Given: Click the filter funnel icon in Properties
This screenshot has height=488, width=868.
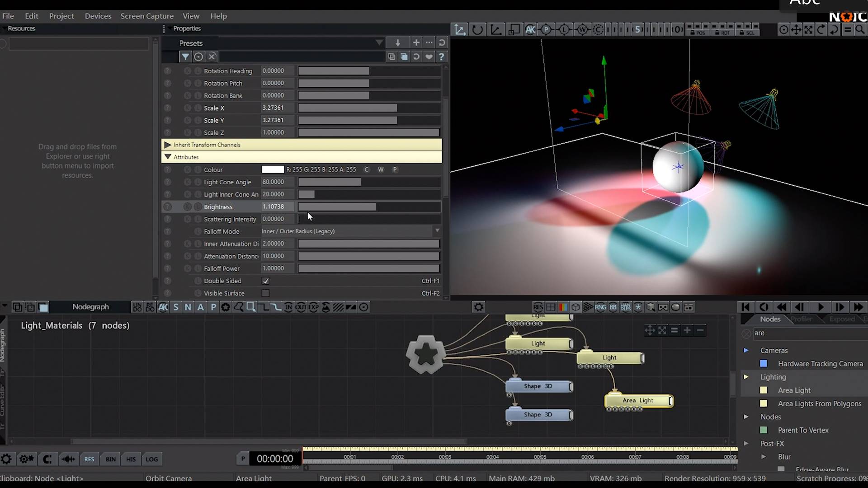Looking at the screenshot, I should coord(185,57).
